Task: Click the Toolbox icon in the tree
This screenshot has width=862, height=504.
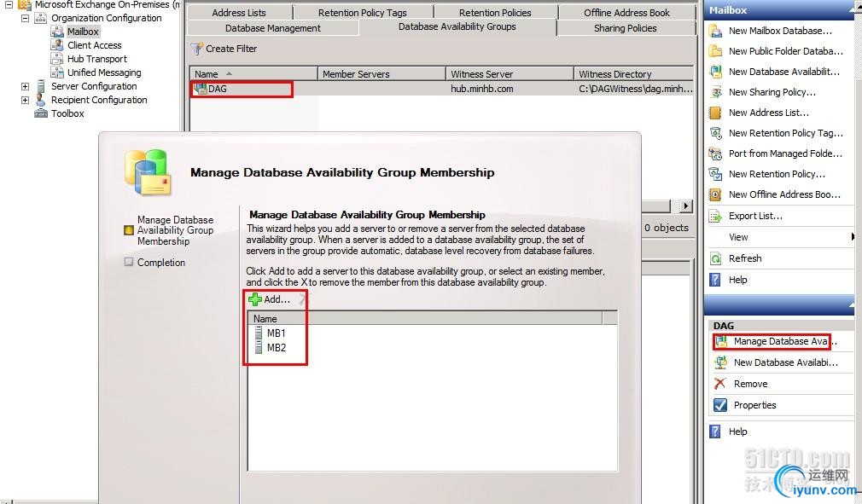Action: point(41,113)
